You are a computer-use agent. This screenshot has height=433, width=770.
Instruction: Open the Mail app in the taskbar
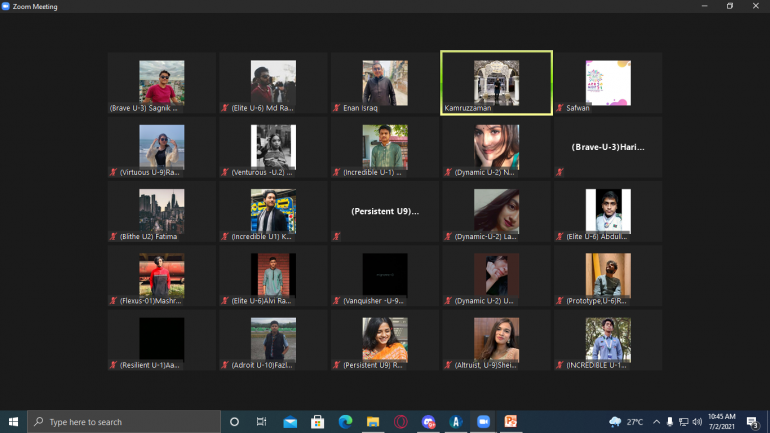coord(290,422)
